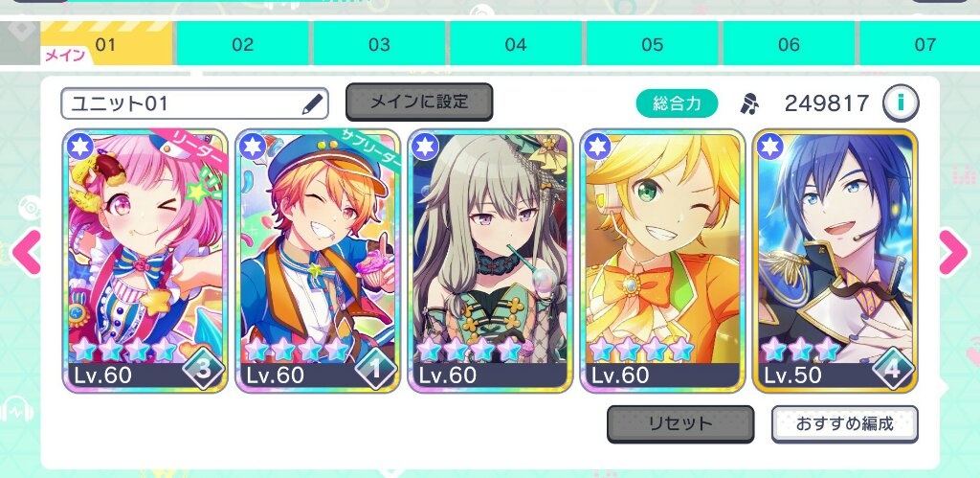Click the 総合力 label badge

click(677, 103)
